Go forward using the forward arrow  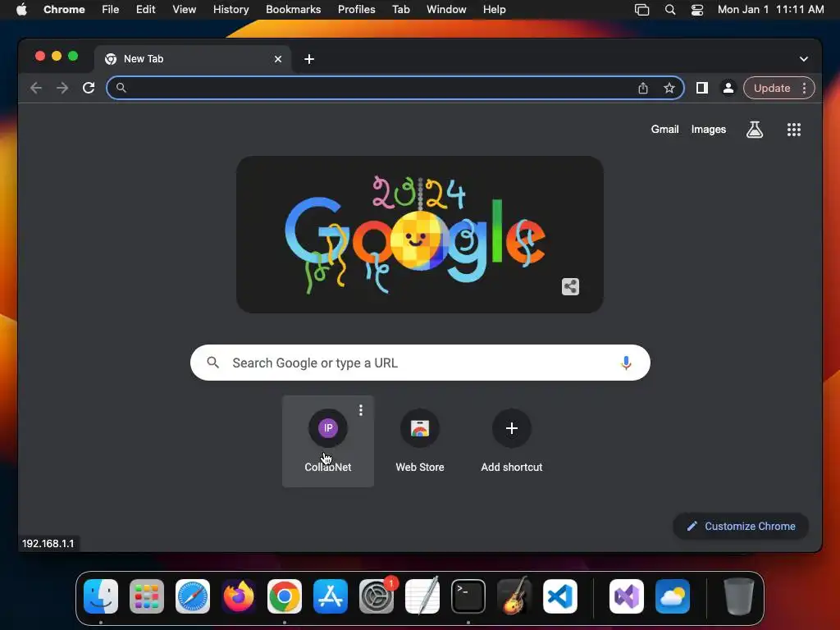pyautogui.click(x=62, y=88)
